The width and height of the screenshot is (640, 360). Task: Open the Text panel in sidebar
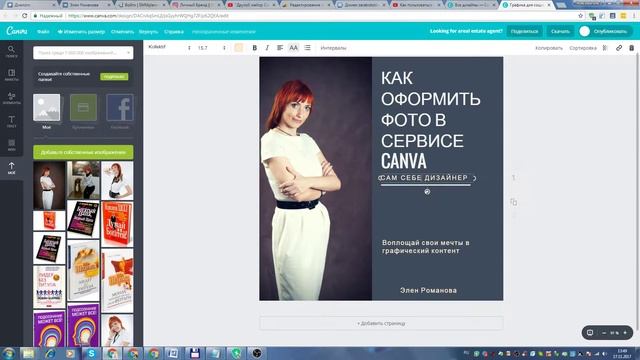point(11,122)
